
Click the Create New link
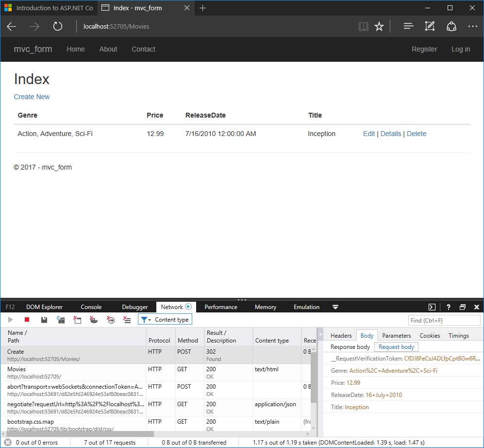[32, 97]
